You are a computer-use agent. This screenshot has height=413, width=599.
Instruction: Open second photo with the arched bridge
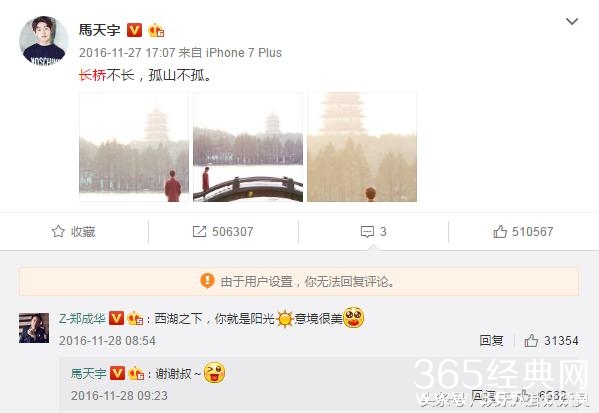tap(248, 147)
